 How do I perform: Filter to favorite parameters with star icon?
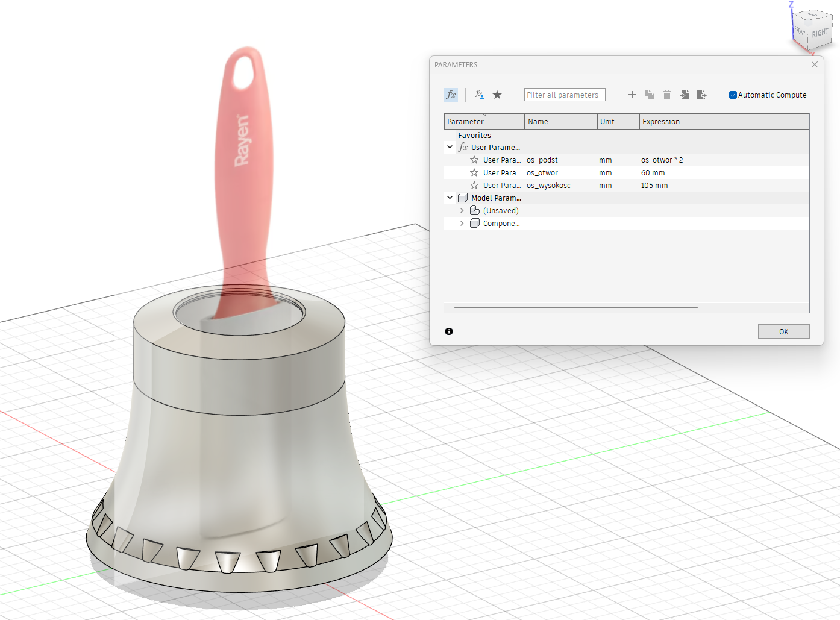tap(497, 95)
